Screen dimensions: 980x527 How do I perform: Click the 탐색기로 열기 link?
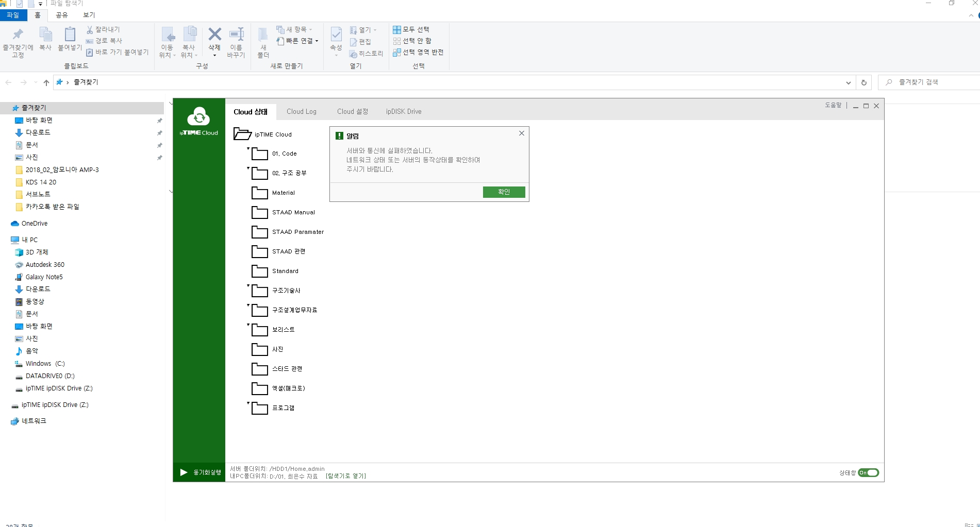(x=346, y=477)
